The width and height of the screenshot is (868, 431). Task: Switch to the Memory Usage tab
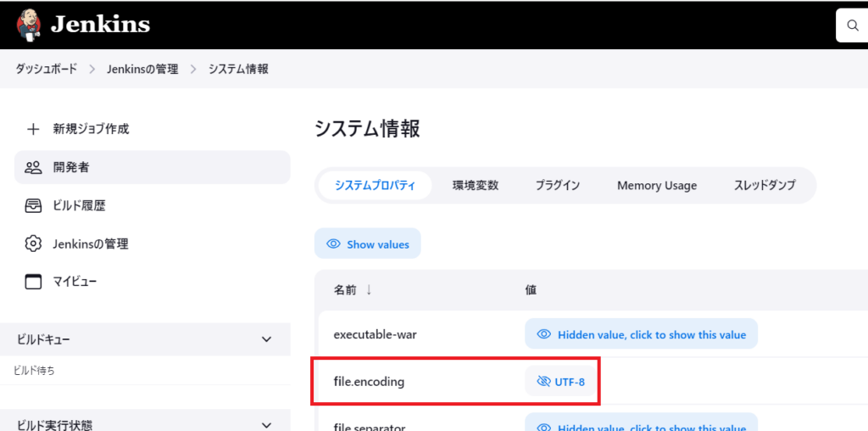click(x=656, y=185)
